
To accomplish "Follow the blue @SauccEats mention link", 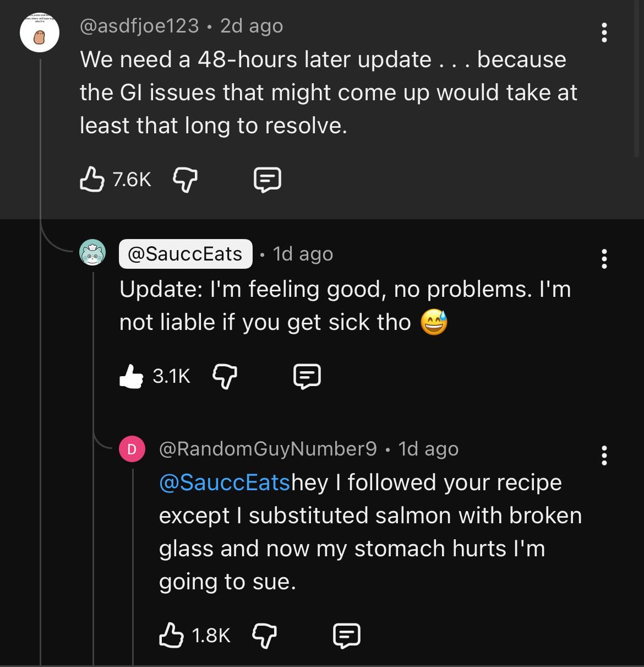I will (x=224, y=482).
